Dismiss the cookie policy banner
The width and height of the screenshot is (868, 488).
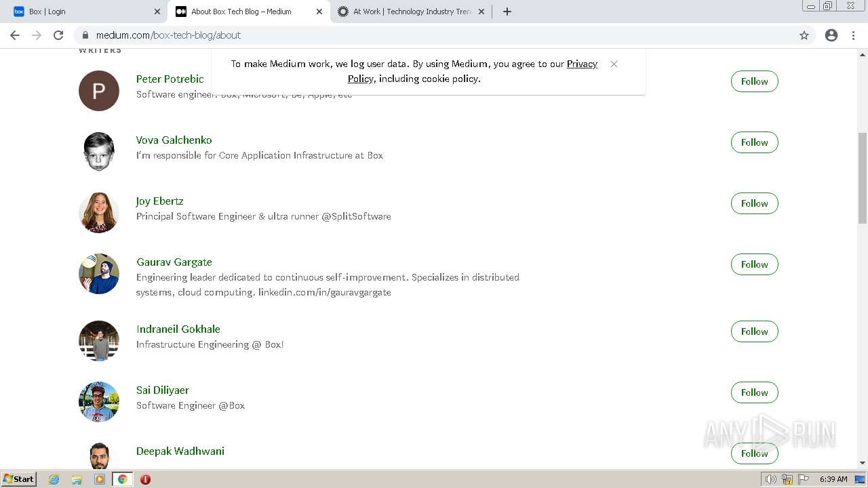point(614,64)
